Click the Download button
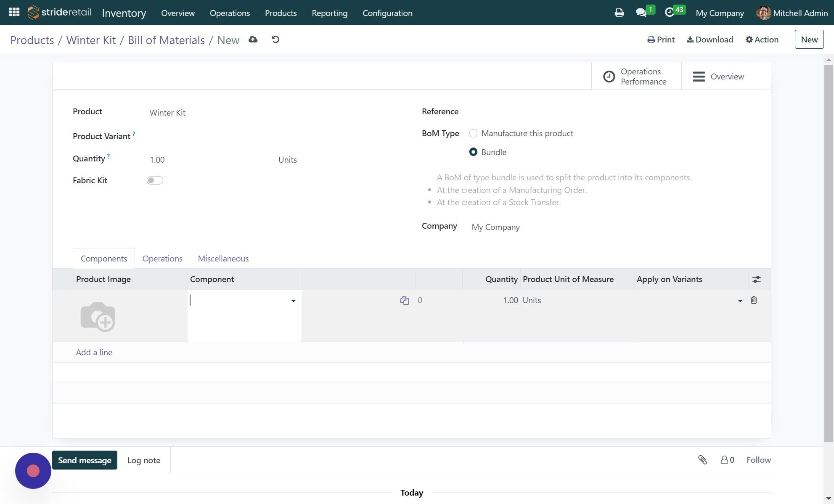Viewport: 834px width, 504px height. pyautogui.click(x=710, y=40)
